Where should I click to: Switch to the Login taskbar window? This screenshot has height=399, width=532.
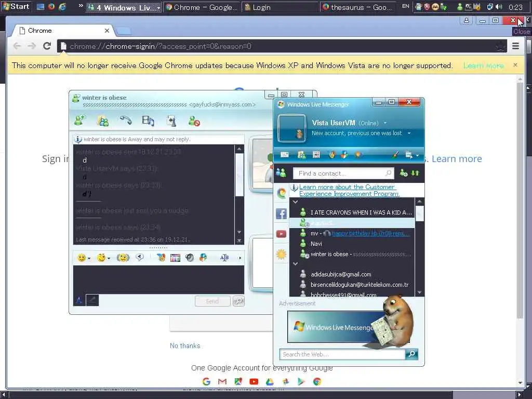(280, 7)
